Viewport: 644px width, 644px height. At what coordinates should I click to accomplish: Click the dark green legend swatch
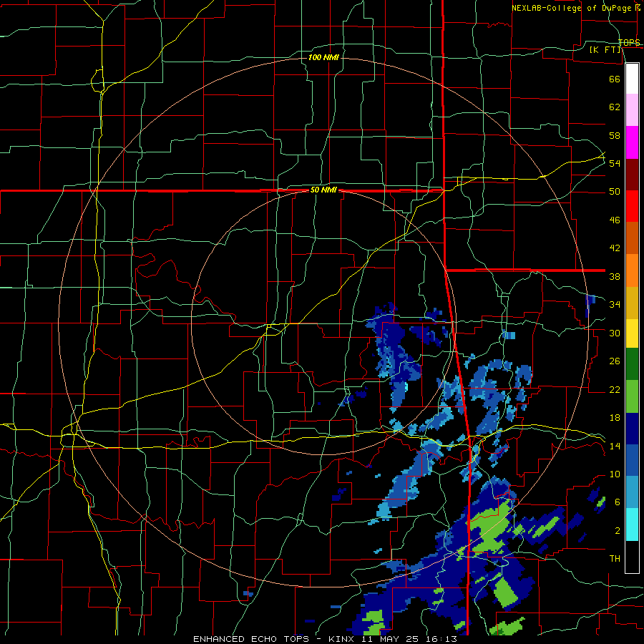tap(632, 364)
